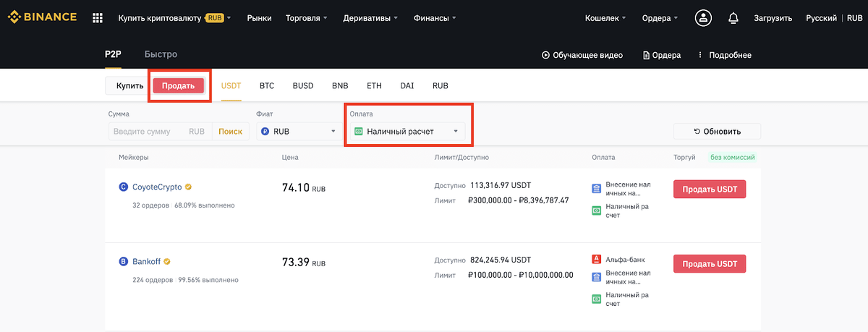Open the Bankoff merchant profile link

tap(147, 261)
